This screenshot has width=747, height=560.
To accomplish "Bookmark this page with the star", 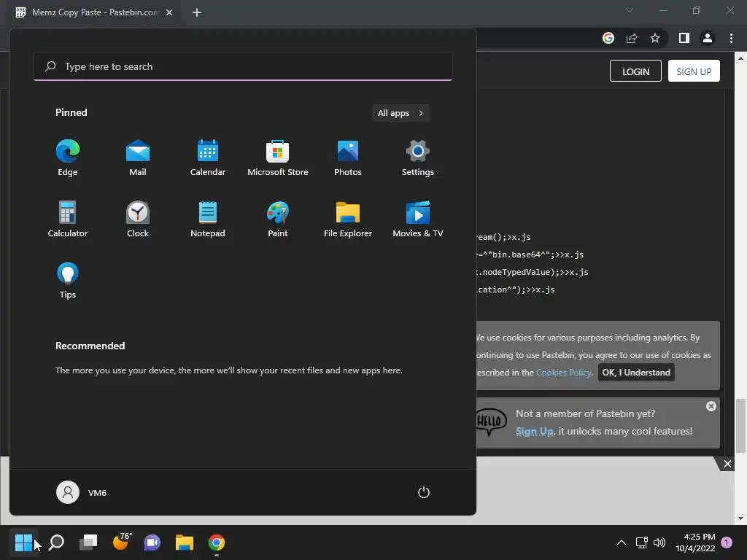I will (x=655, y=38).
